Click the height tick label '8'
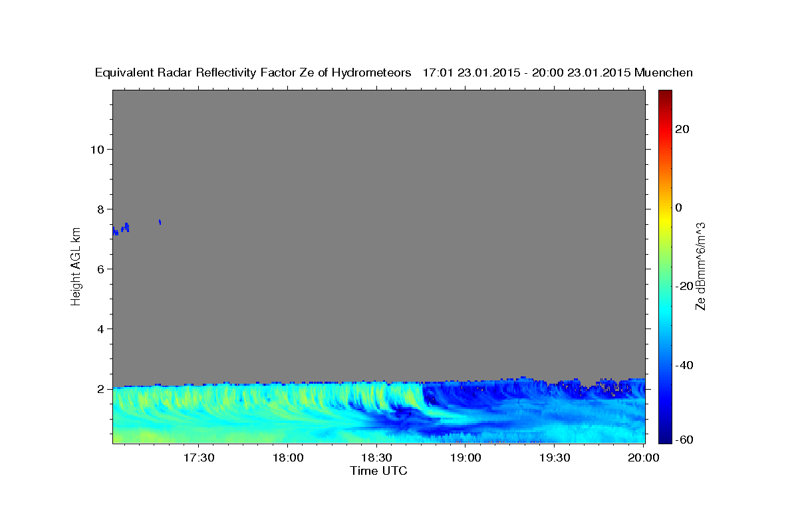 [x=101, y=209]
